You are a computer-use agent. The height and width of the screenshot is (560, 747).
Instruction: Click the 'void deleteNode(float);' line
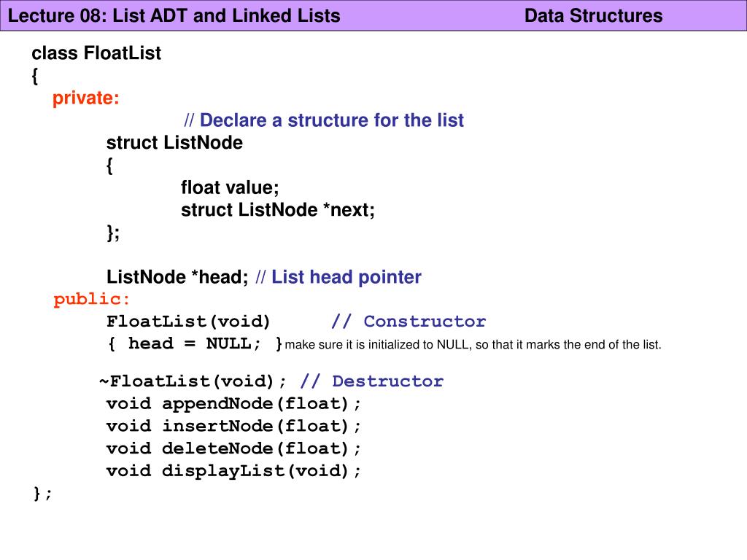pyautogui.click(x=233, y=448)
